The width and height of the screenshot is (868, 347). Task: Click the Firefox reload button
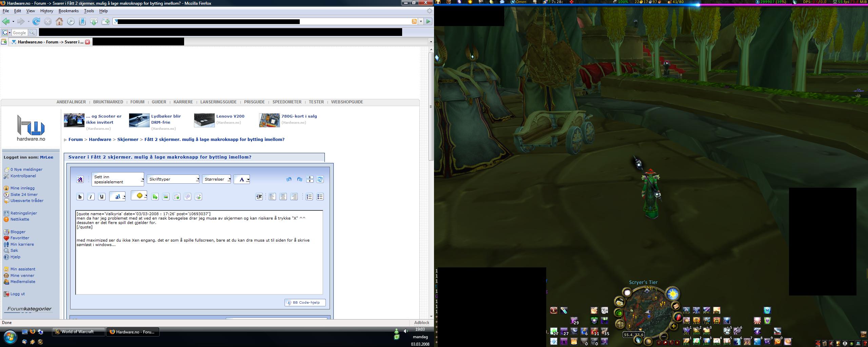pyautogui.click(x=36, y=21)
